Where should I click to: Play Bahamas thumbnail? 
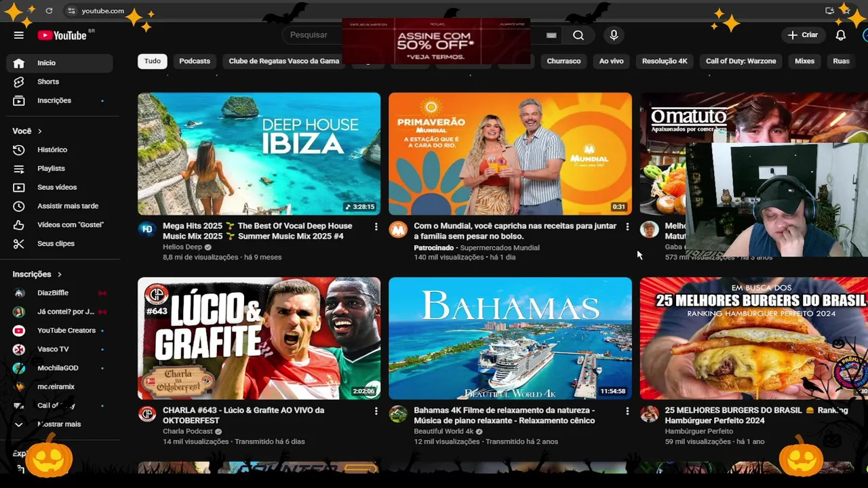(x=510, y=338)
